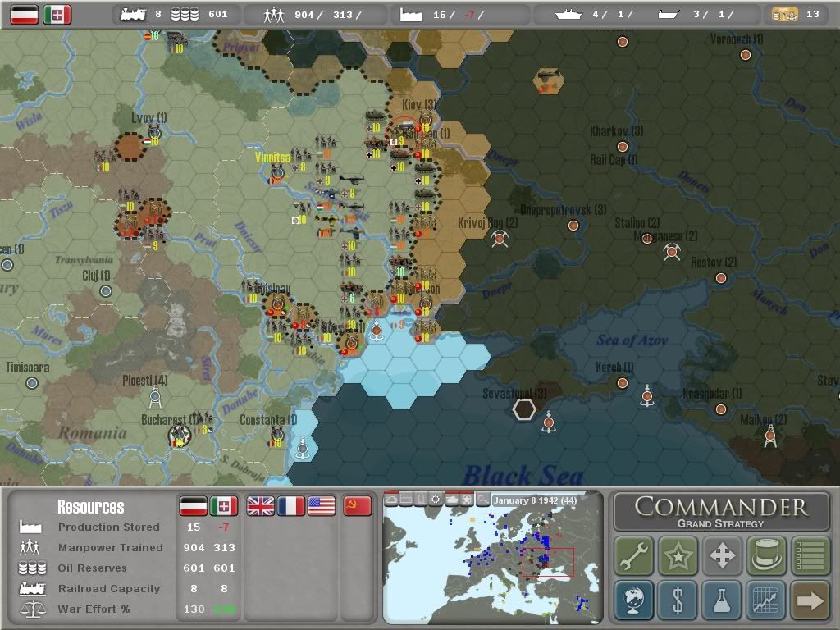This screenshot has height=630, width=840.
Task: Toggle the star overlay on minimap
Action: pyautogui.click(x=467, y=500)
